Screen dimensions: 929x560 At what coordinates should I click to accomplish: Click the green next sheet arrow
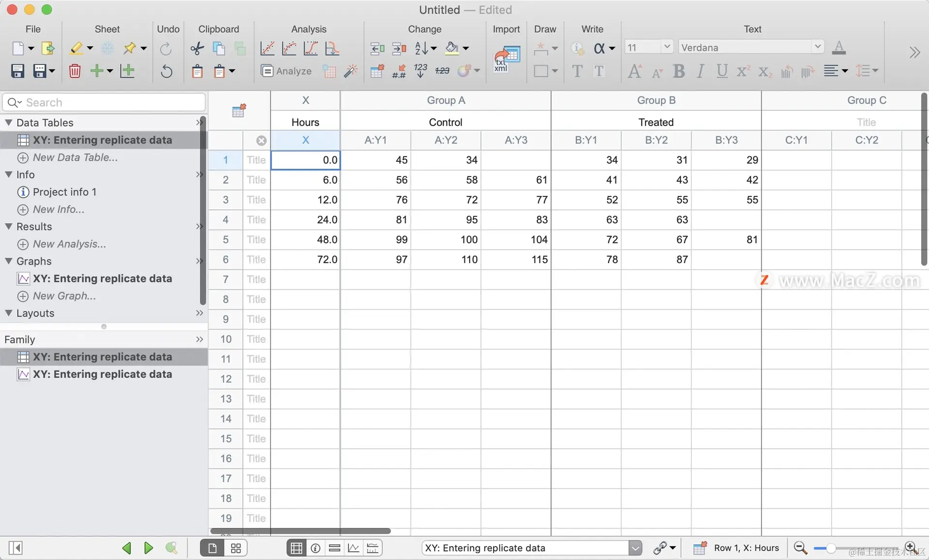[148, 548]
